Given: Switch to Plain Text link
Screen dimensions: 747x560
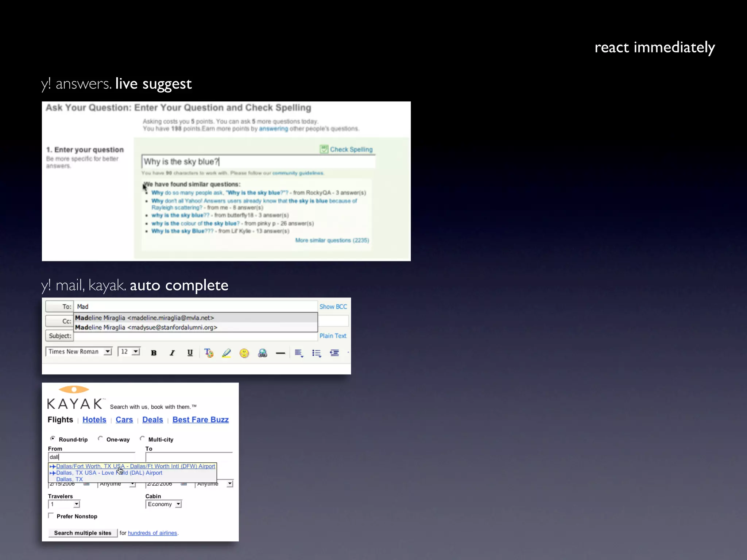Looking at the screenshot, I should [333, 336].
